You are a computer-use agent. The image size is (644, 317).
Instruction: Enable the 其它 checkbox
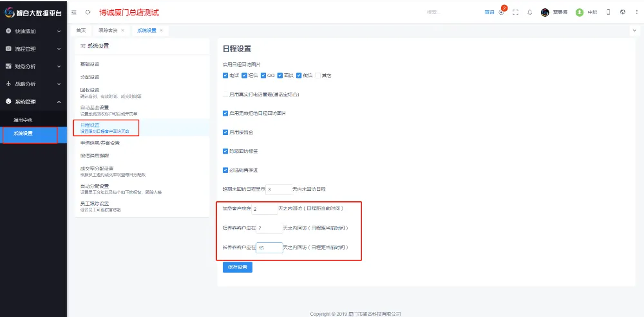coord(317,75)
